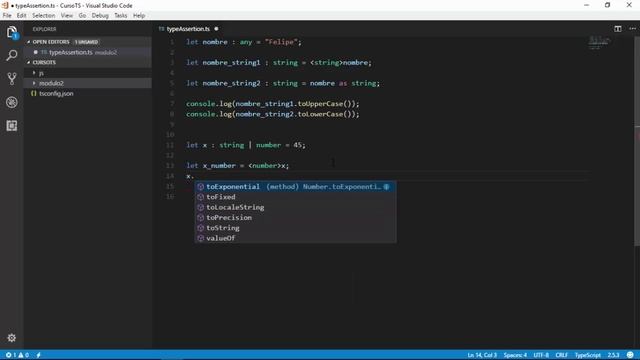The image size is (640, 360).
Task: Open the Selection menu
Action: [x=44, y=16]
